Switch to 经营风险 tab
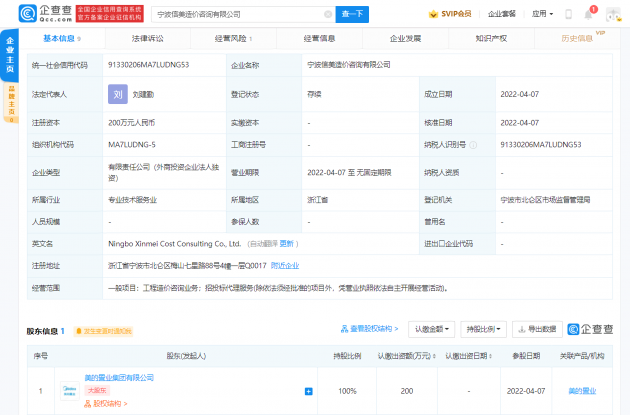 tap(233, 39)
